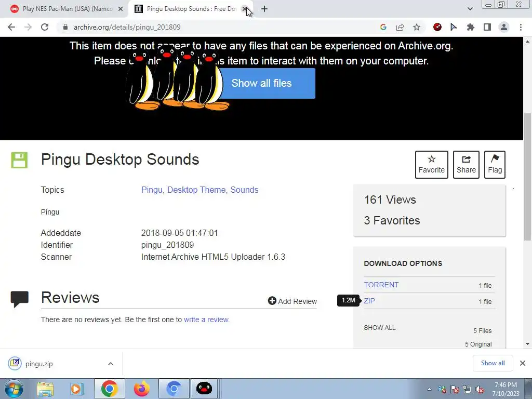This screenshot has width=532, height=399.
Task: Open Windows Explorer from taskbar
Action: coord(45,389)
